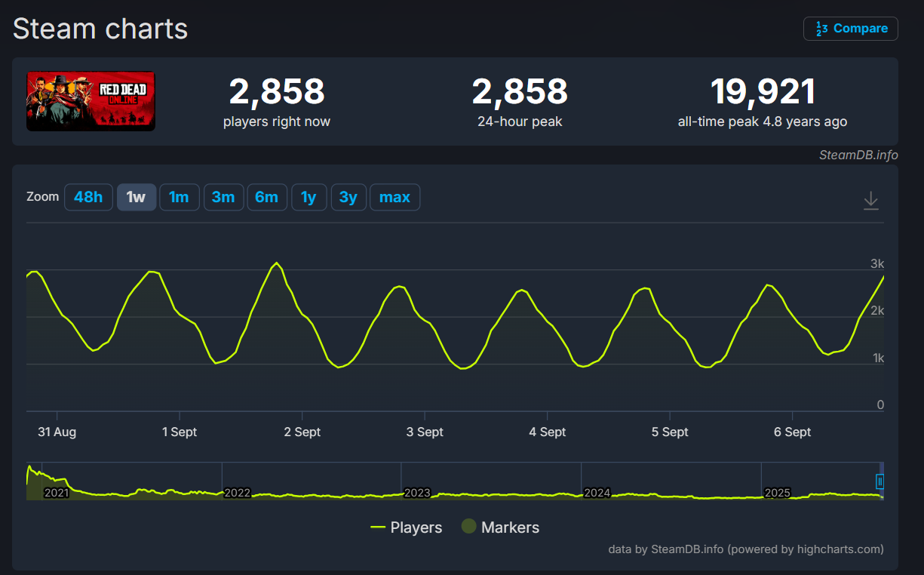Zoom the chart to 6m

[x=266, y=197]
